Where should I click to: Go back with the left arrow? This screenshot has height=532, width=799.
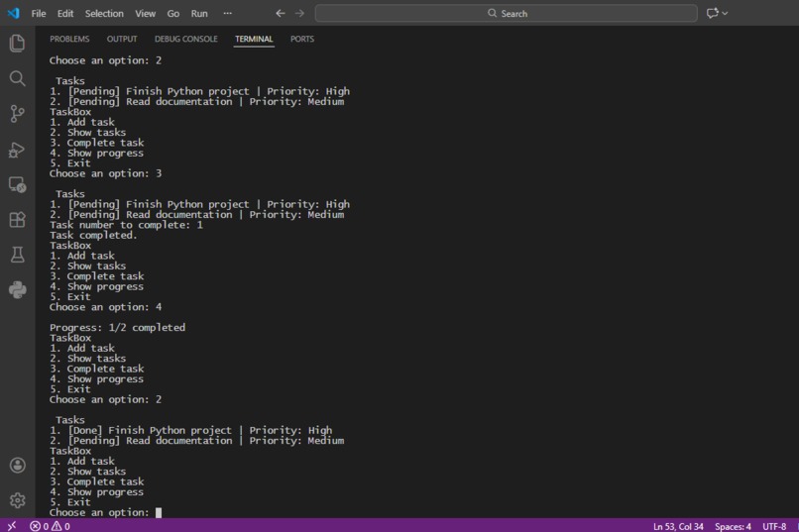tap(281, 13)
